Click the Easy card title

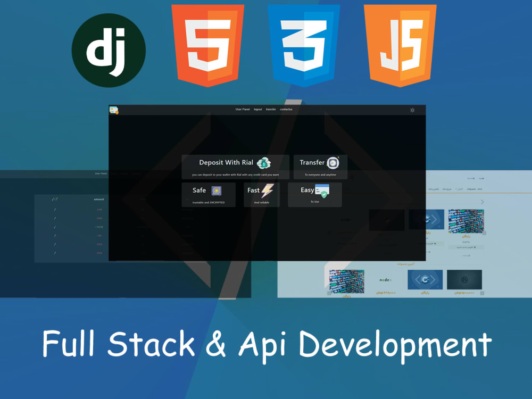307,190
